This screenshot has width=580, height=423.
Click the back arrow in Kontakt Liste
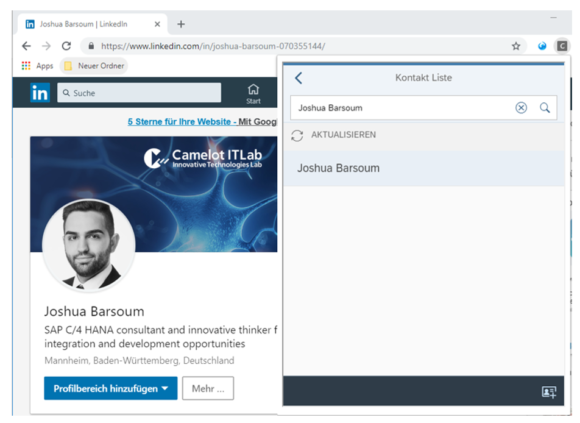click(x=299, y=78)
